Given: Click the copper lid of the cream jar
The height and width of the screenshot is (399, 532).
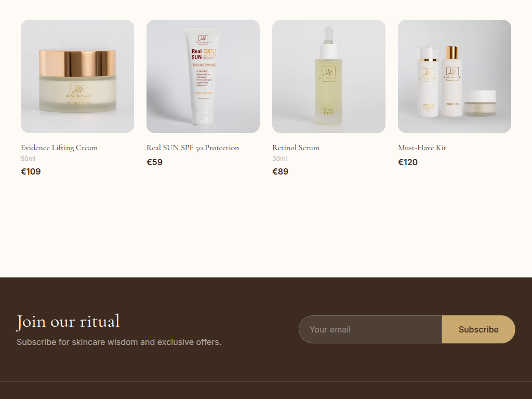Looking at the screenshot, I should pyautogui.click(x=77, y=63).
